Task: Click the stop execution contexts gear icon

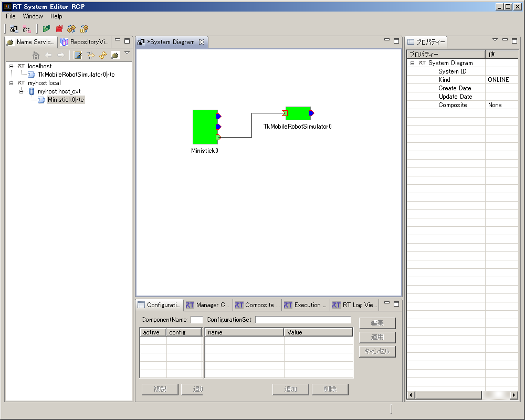Action: (x=84, y=29)
